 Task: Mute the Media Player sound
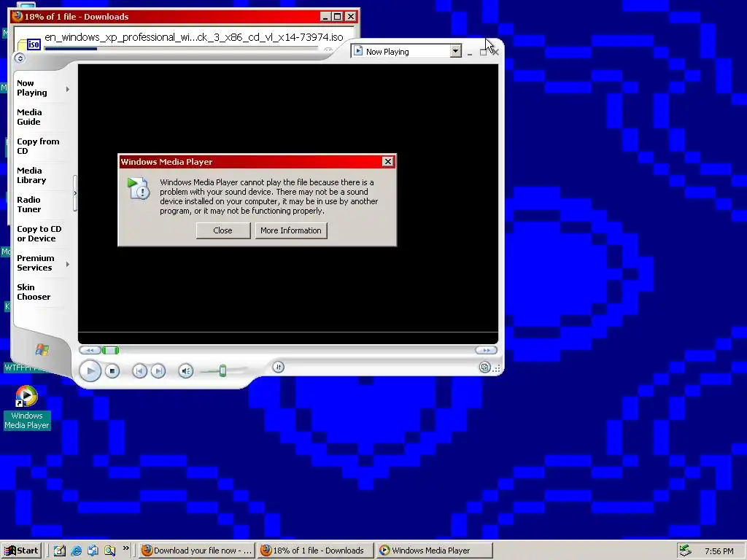pos(186,371)
